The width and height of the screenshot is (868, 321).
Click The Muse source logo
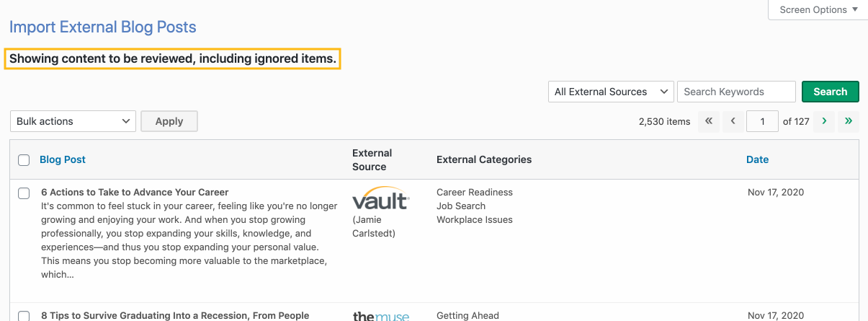(x=381, y=316)
